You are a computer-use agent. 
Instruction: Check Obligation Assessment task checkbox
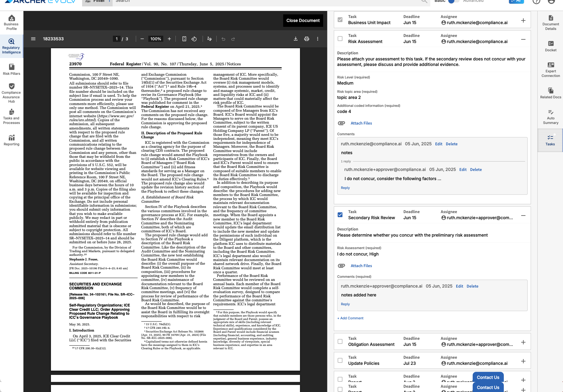[x=340, y=342]
